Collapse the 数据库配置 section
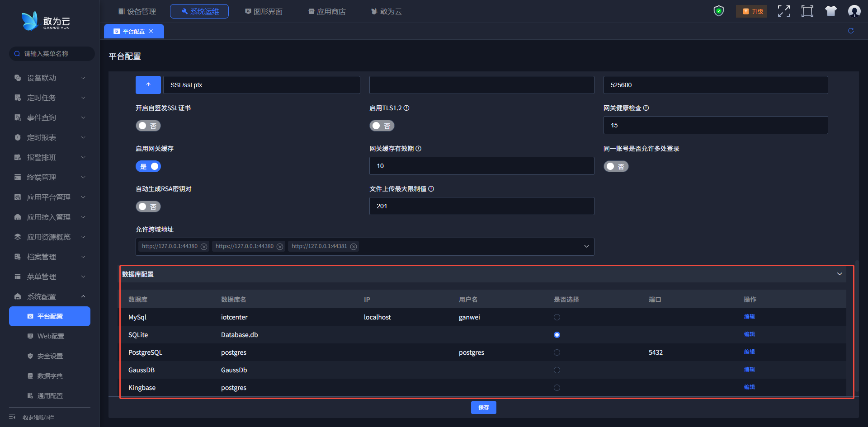The height and width of the screenshot is (427, 868). 839,274
